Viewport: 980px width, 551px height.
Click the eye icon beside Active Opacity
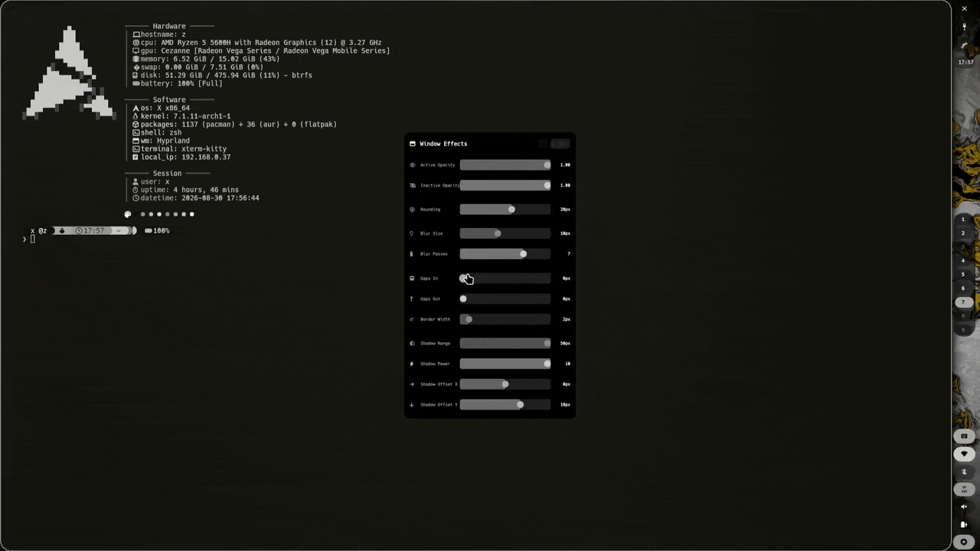[x=413, y=165]
